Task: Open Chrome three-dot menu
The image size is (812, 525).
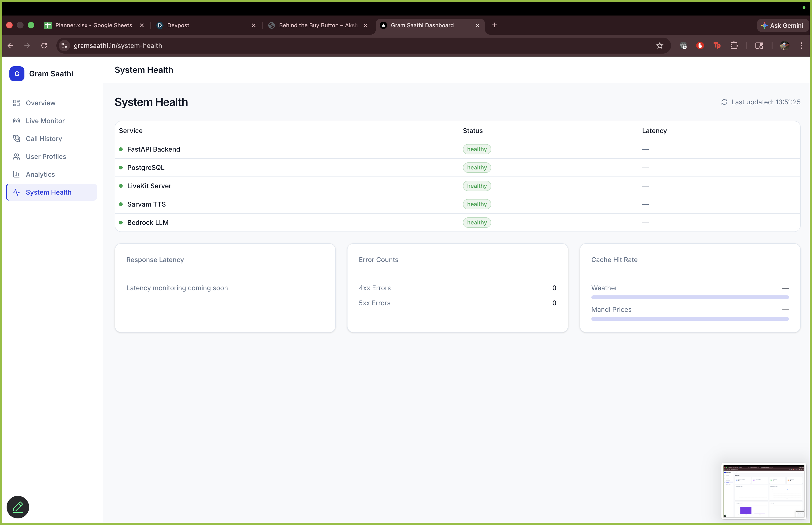Action: coord(801,46)
